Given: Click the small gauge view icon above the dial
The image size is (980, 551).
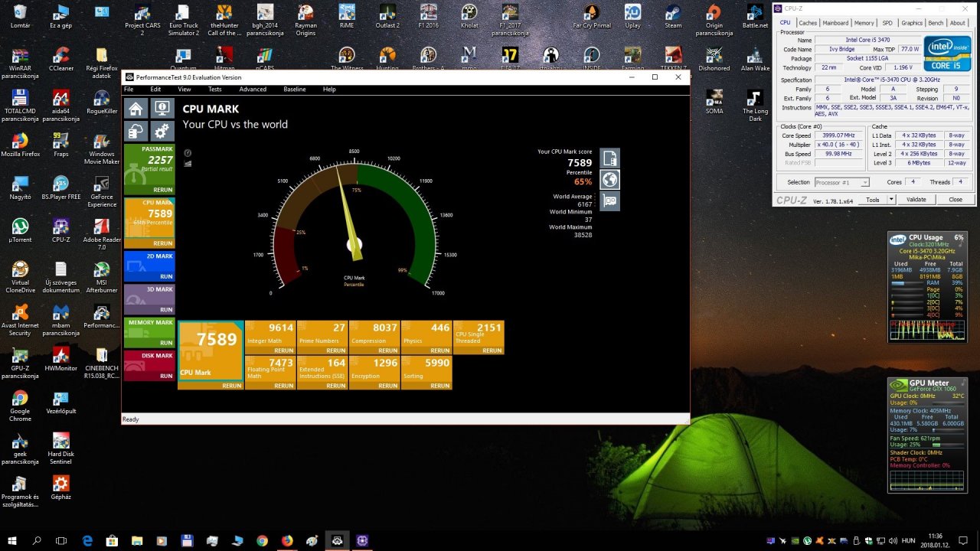Looking at the screenshot, I should (x=188, y=153).
